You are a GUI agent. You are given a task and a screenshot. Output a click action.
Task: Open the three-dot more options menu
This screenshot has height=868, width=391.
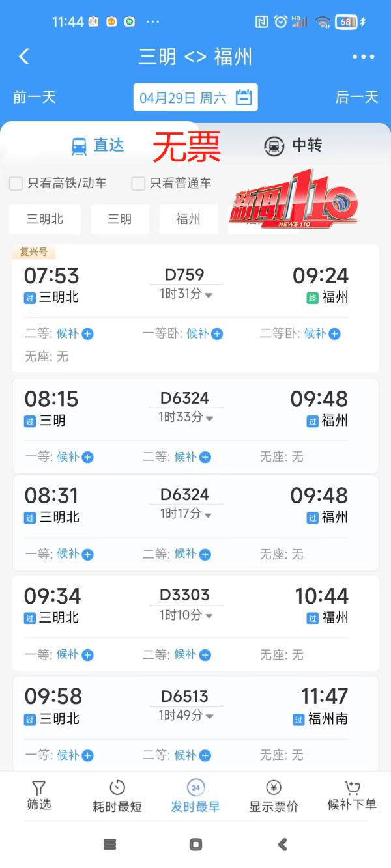tap(363, 57)
